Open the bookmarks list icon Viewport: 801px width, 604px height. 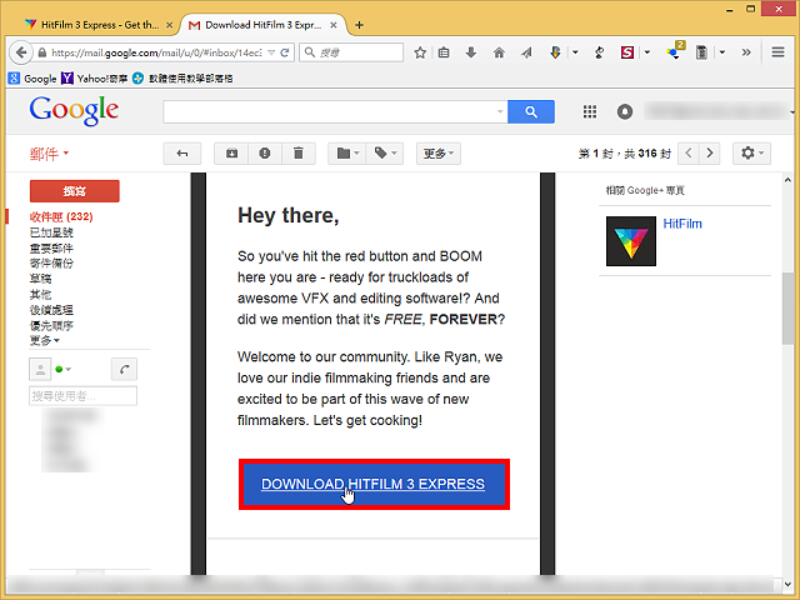[444, 52]
